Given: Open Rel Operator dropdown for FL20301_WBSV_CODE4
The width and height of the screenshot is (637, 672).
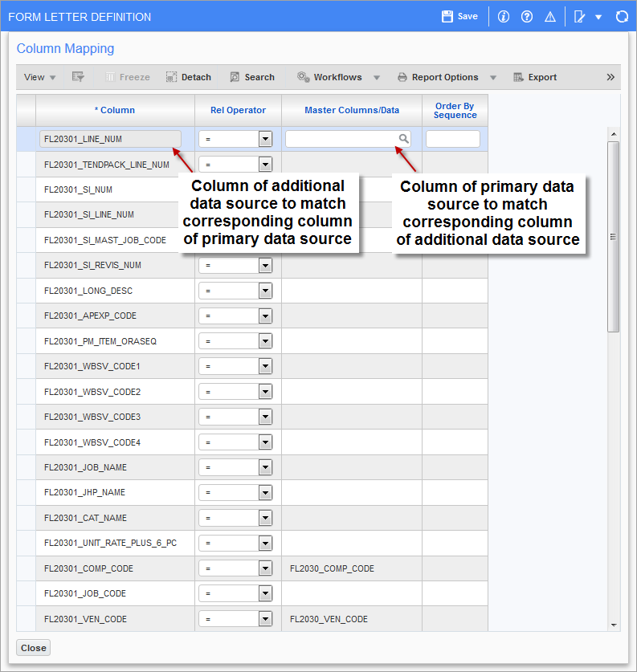Looking at the screenshot, I should pos(265,442).
